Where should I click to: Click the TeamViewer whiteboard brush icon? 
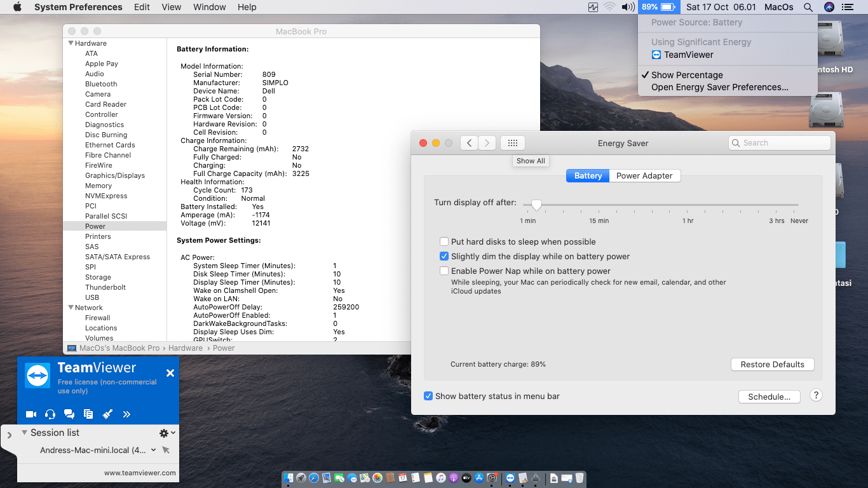(107, 414)
